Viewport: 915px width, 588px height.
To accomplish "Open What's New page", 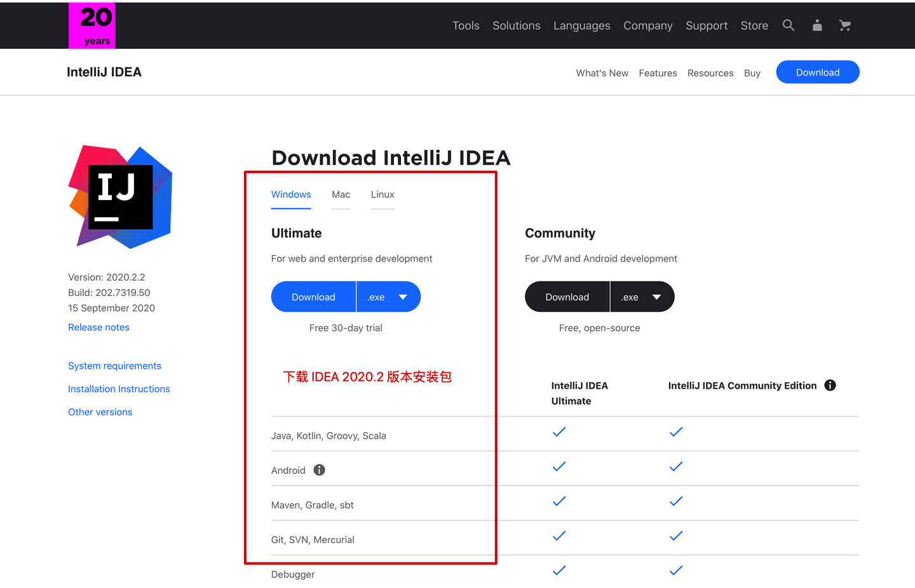I will click(602, 73).
